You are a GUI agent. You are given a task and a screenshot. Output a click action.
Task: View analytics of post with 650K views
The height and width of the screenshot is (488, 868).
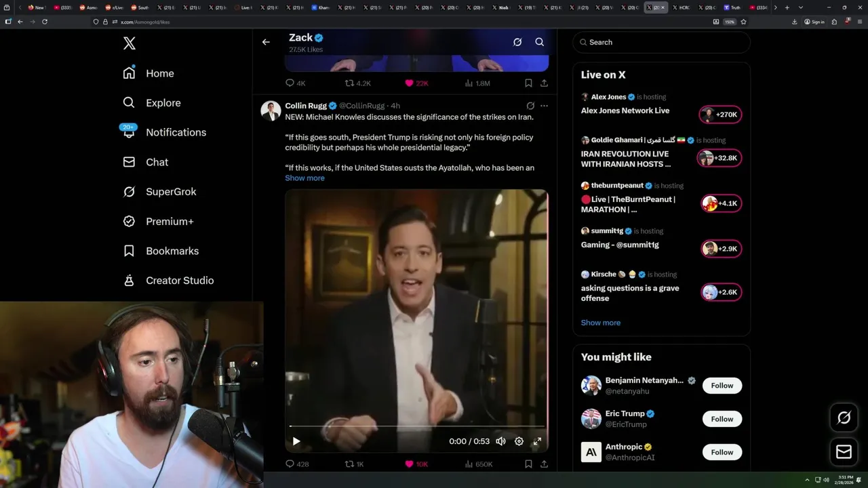pyautogui.click(x=479, y=464)
